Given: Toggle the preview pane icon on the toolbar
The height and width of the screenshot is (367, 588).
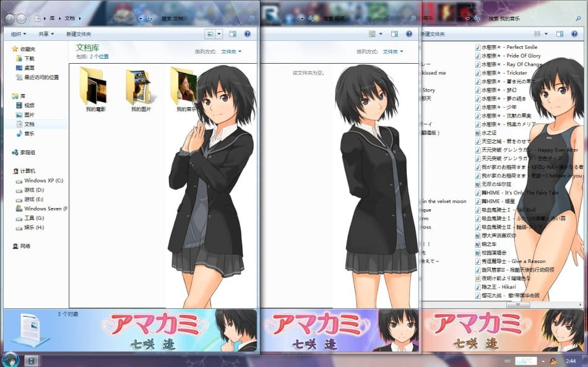Looking at the screenshot, I should [x=232, y=33].
